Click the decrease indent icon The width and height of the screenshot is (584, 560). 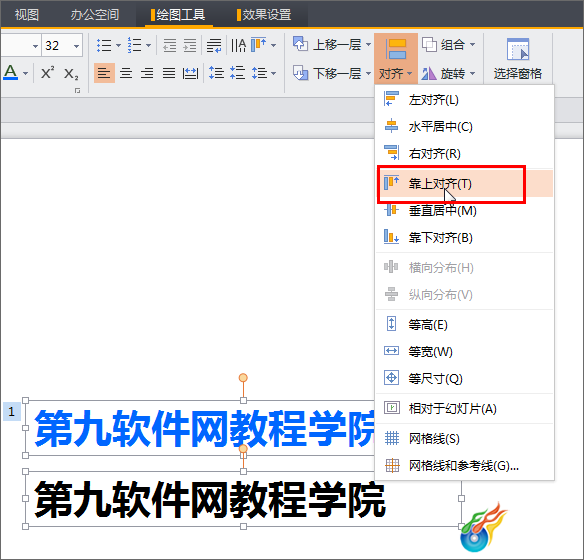click(x=170, y=46)
